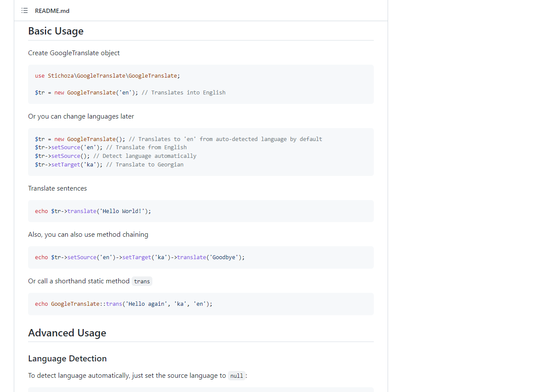
Task: Click the method chaining 'Goodbye' code block
Action: coord(139,257)
